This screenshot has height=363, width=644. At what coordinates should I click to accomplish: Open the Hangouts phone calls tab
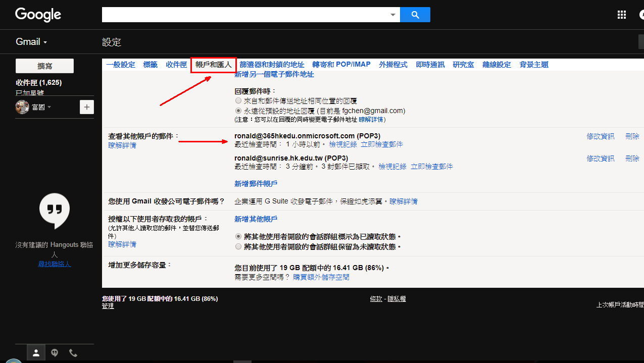tap(73, 353)
